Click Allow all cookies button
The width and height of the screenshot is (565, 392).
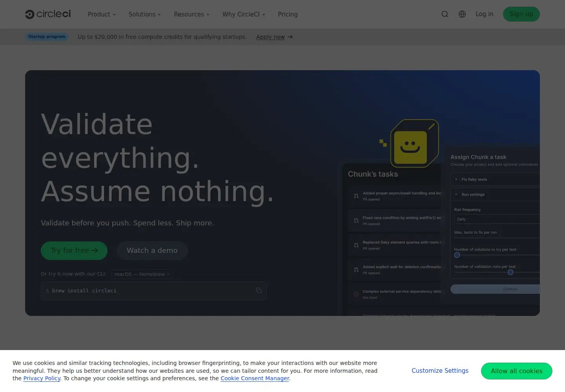pos(517,371)
